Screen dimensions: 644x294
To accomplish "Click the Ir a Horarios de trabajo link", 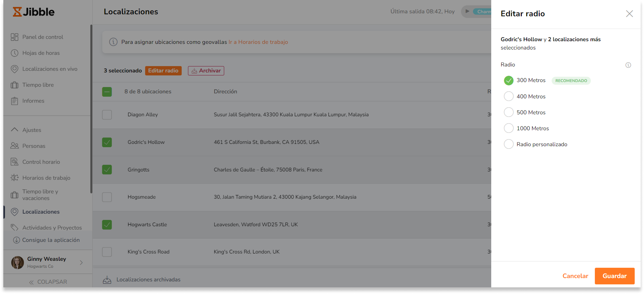I will [x=258, y=42].
